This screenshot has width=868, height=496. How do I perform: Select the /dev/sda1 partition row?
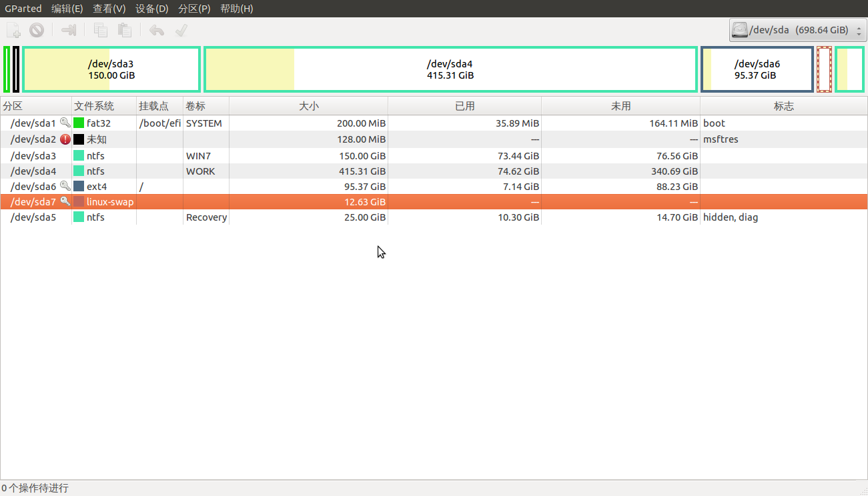click(x=434, y=123)
